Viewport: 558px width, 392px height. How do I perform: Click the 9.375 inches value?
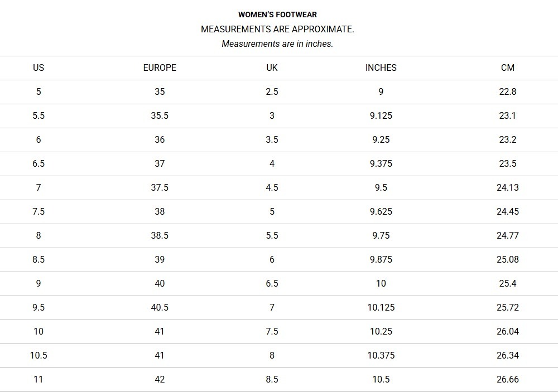pyautogui.click(x=381, y=163)
